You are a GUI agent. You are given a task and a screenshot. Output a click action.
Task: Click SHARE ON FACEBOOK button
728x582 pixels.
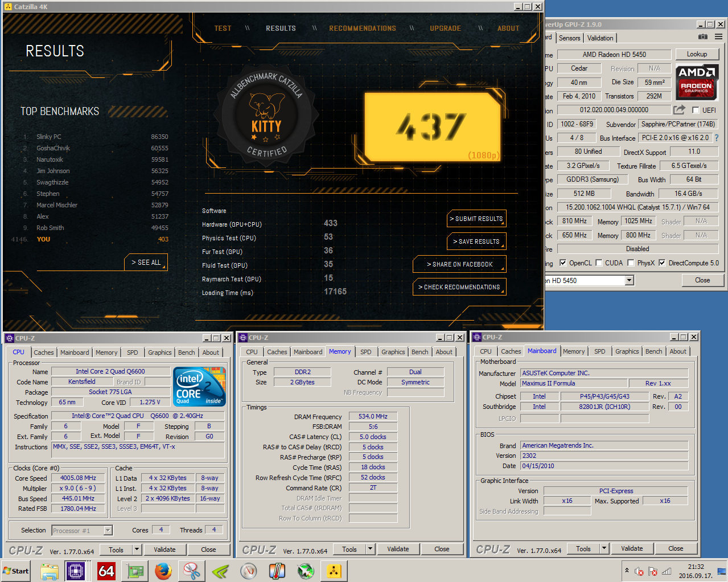459,264
